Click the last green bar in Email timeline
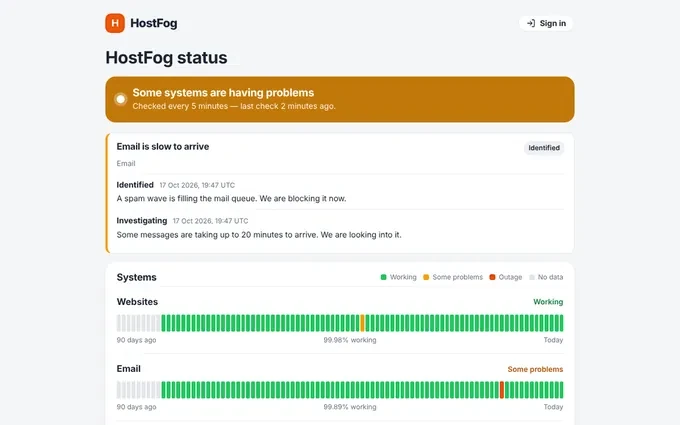 [561, 390]
